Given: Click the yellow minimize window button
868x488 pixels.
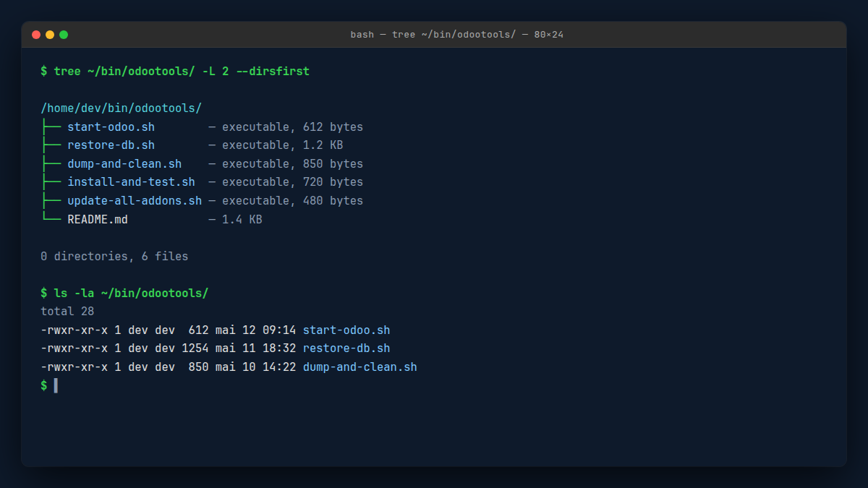Looking at the screenshot, I should (50, 35).
